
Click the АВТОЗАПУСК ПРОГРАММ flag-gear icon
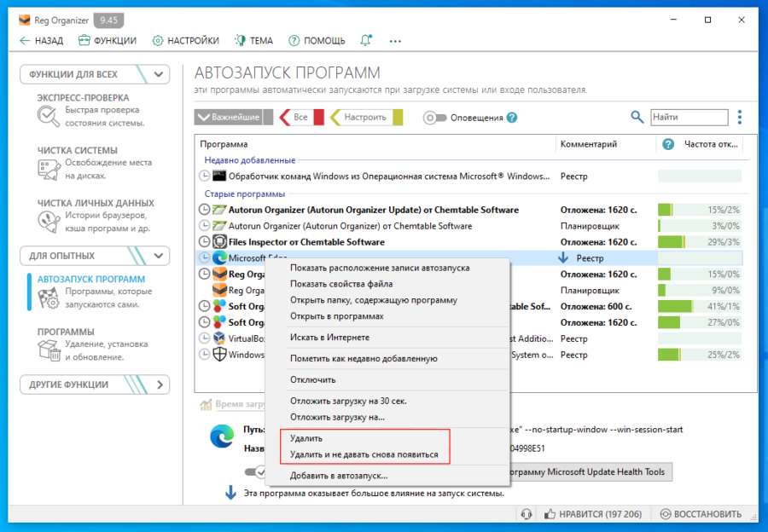(x=49, y=298)
